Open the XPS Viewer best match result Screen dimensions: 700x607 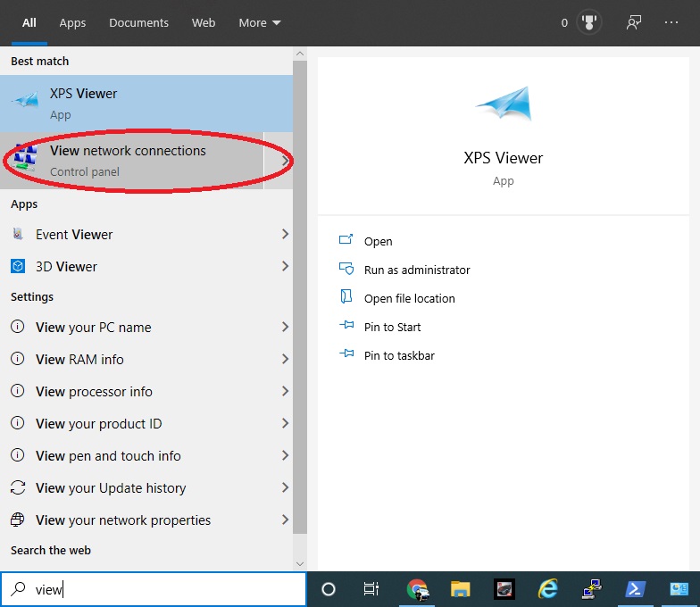pyautogui.click(x=146, y=104)
